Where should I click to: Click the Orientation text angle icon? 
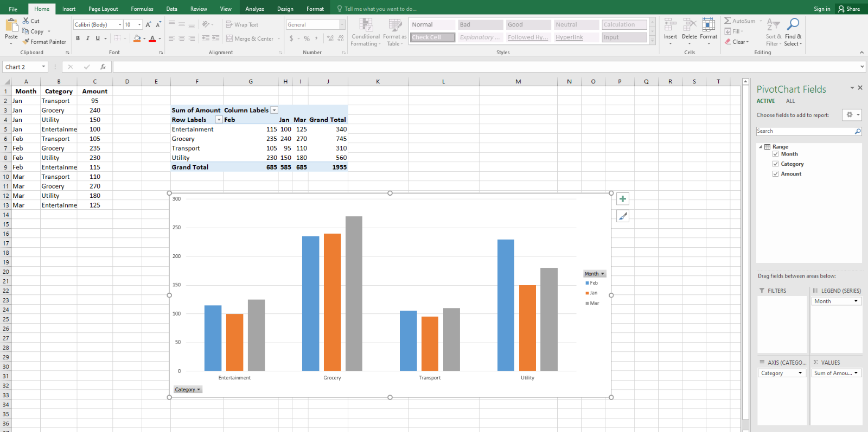(x=206, y=24)
